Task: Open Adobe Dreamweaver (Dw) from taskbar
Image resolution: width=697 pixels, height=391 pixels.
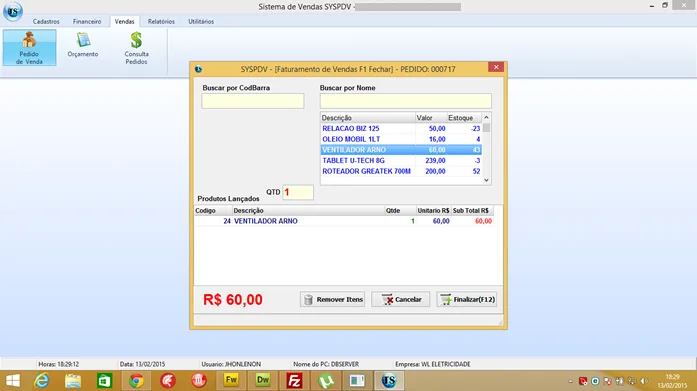Action: click(263, 381)
